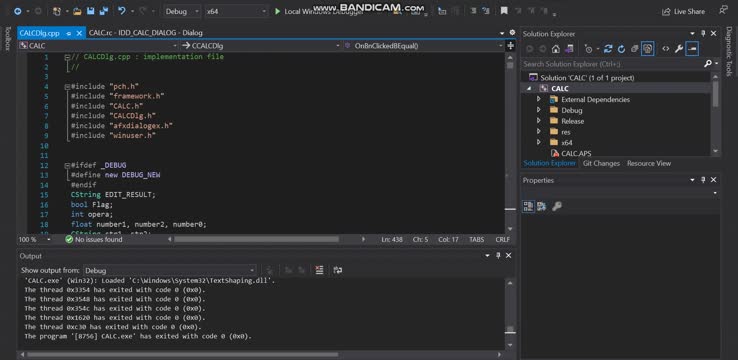Screen dimensions: 738x360
Task: Switch to the Resource View tab
Action: tap(649, 163)
